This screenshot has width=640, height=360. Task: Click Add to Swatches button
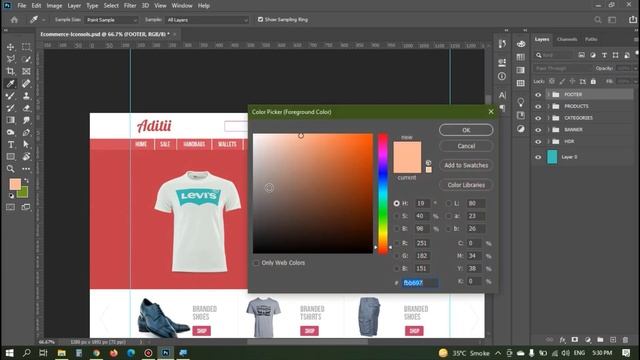point(466,165)
